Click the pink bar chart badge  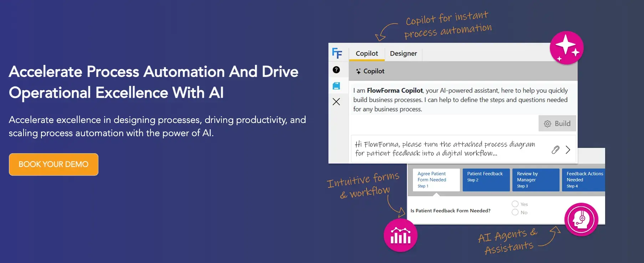pos(400,235)
